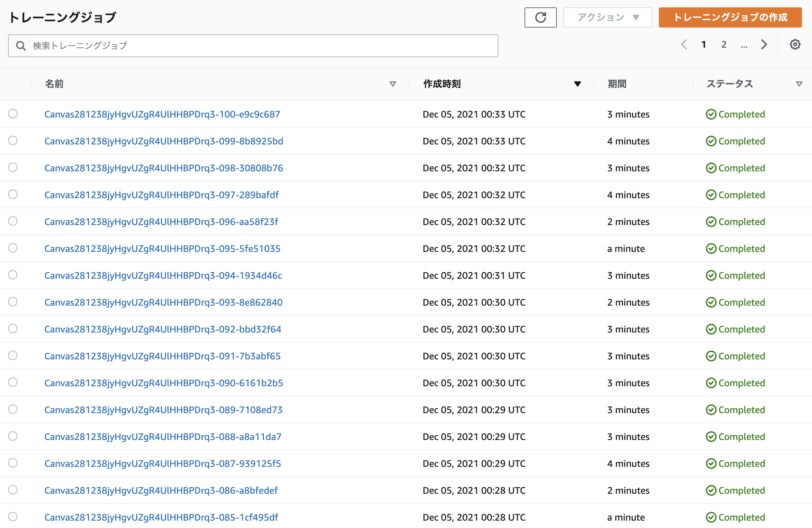
Task: Select page 1 in pagination
Action: (704, 44)
